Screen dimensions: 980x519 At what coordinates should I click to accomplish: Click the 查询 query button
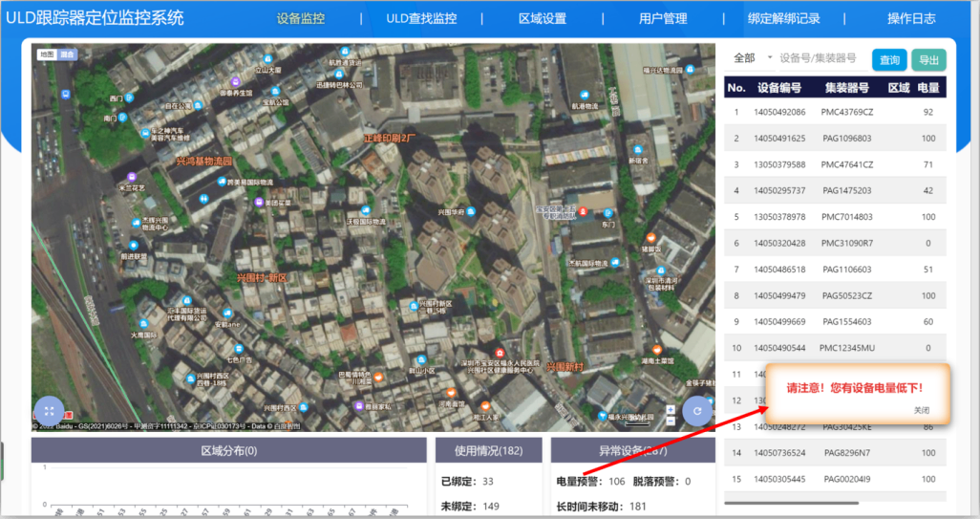[x=889, y=60]
